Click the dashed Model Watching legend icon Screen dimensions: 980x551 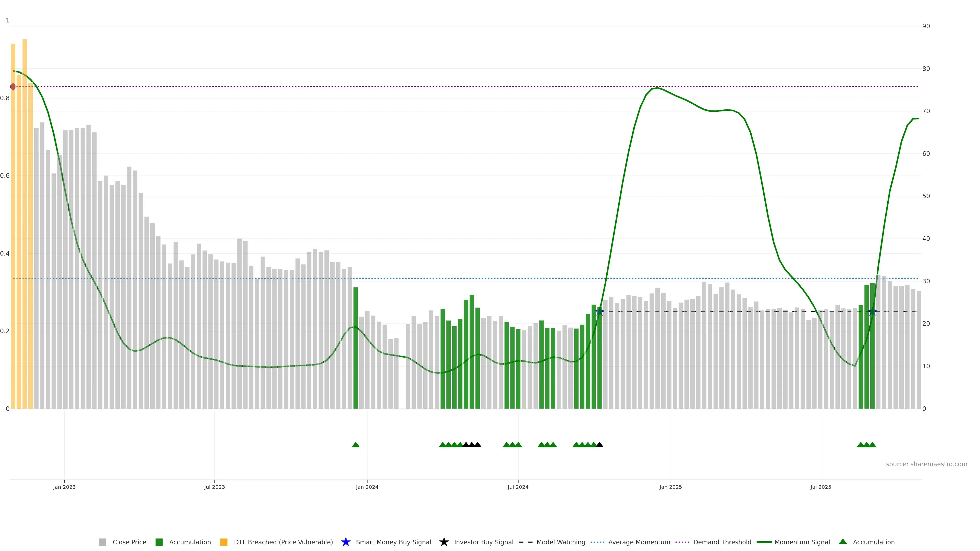point(525,542)
